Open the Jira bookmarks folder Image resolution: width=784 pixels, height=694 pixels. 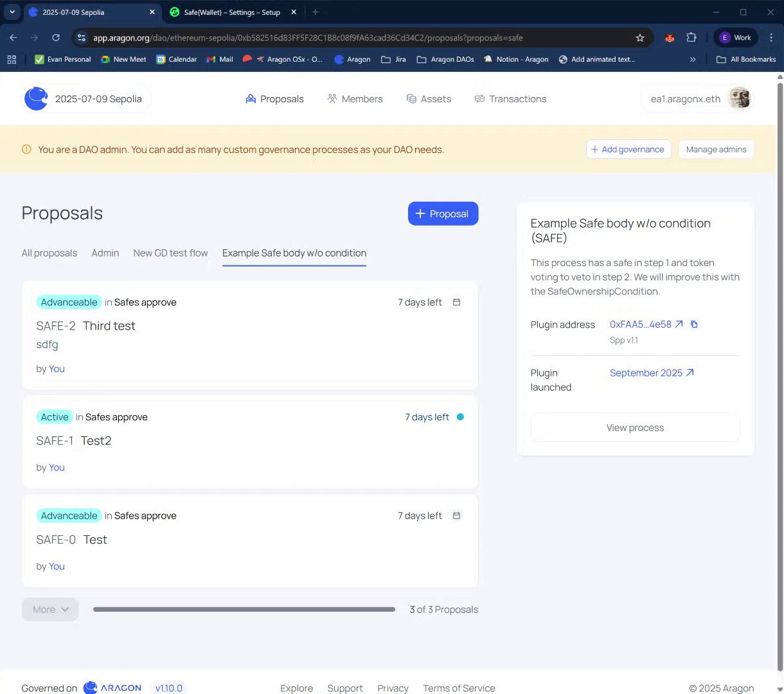(393, 59)
